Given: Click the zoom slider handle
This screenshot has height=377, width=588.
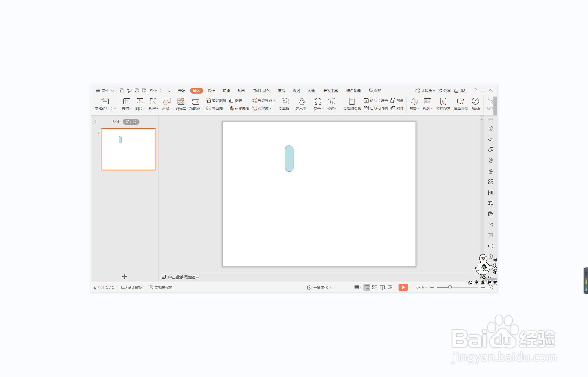Looking at the screenshot, I should coord(450,287).
